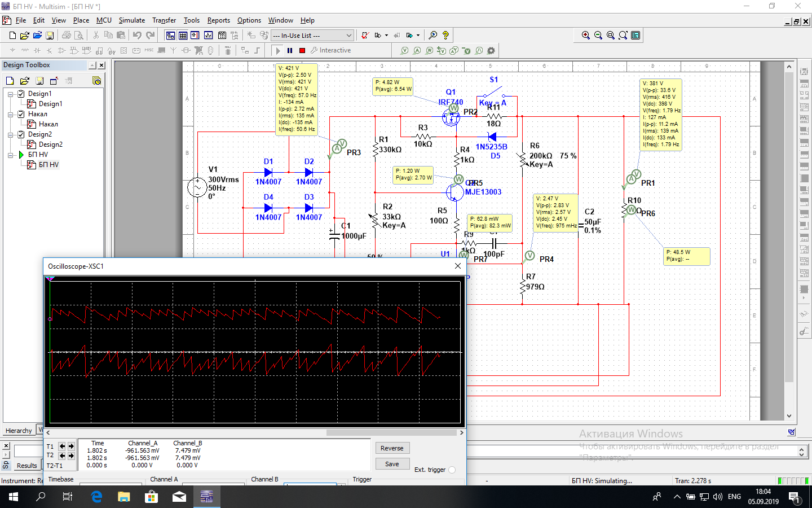Click the oscilloscope Reverse button
This screenshot has height=508, width=812.
[392, 448]
